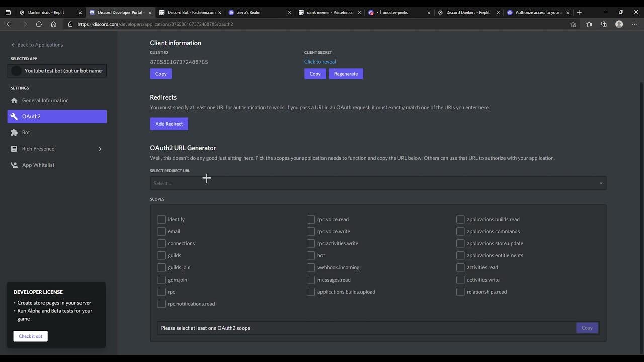Select the rpc.notifications.read scope checkbox
The height and width of the screenshot is (362, 644).
pyautogui.click(x=161, y=304)
